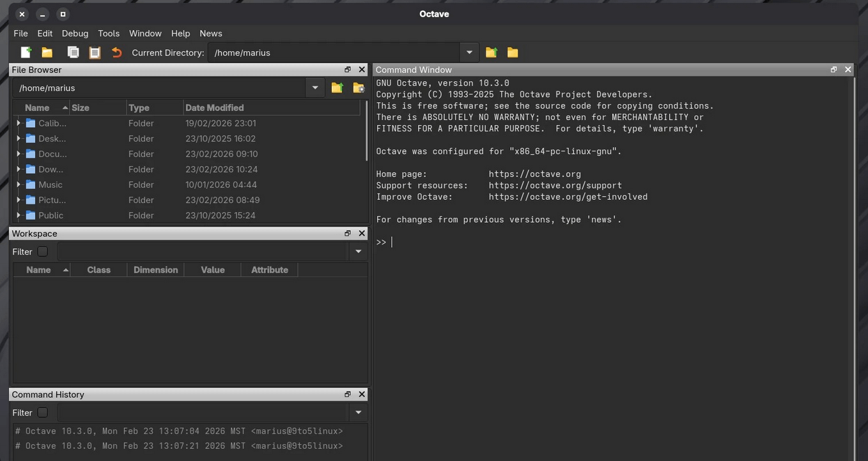The image size is (868, 461).
Task: Browse for a new working directory
Action: [x=512, y=52]
